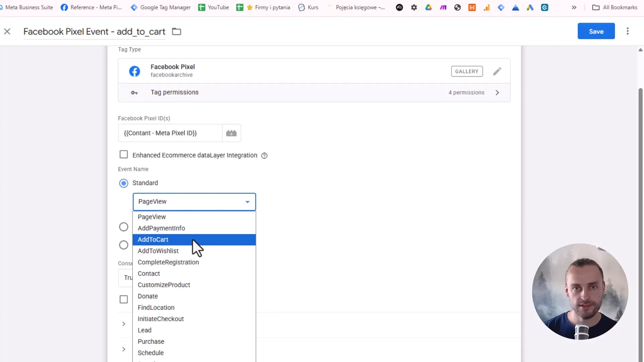Expand the first collapsed section chevron
The image size is (644, 362).
click(124, 324)
